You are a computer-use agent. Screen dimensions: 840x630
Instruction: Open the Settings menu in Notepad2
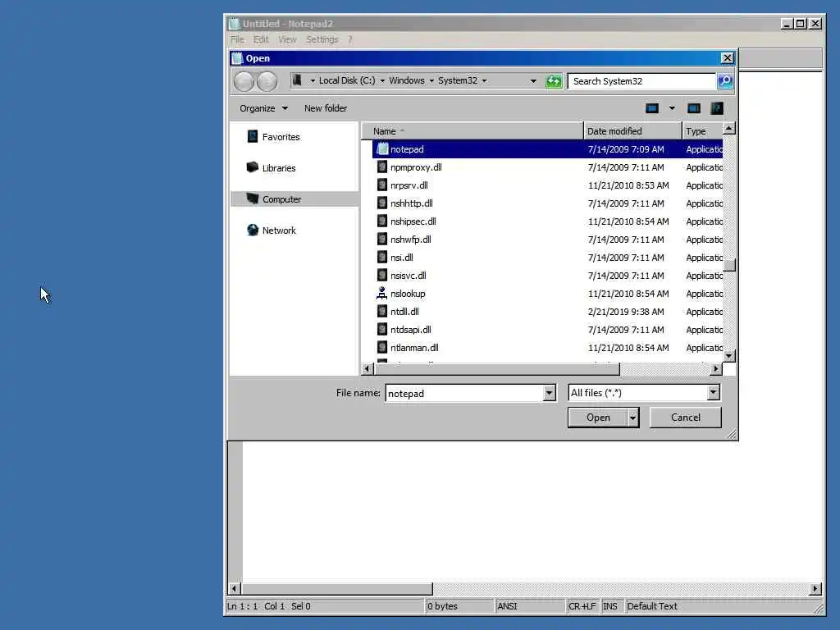[x=322, y=39]
